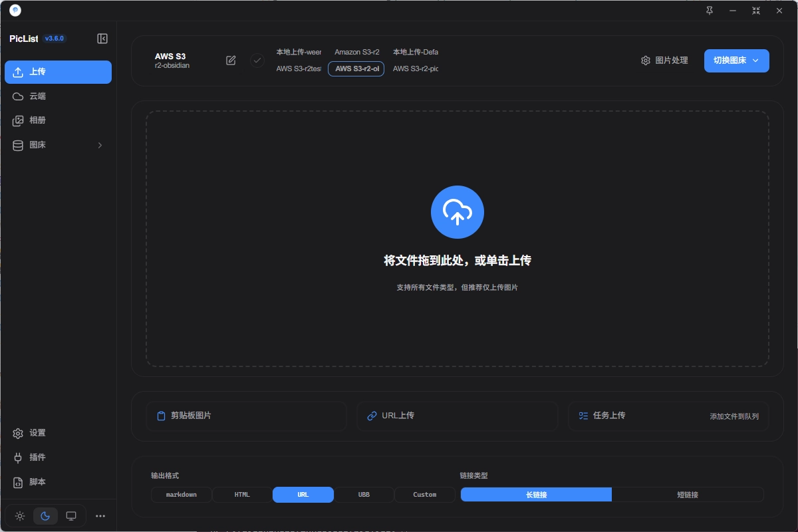This screenshot has height=532, width=798.
Task: Click the AWS S3 heading above r2-obsidian
Action: (170, 57)
